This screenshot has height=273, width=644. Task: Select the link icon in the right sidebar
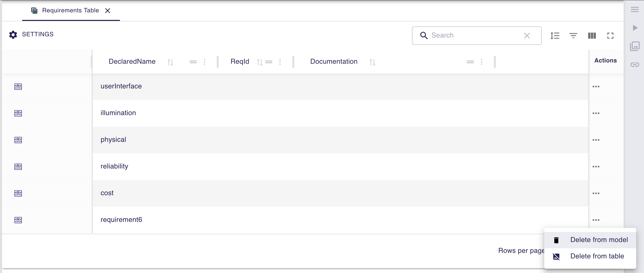[x=635, y=65]
